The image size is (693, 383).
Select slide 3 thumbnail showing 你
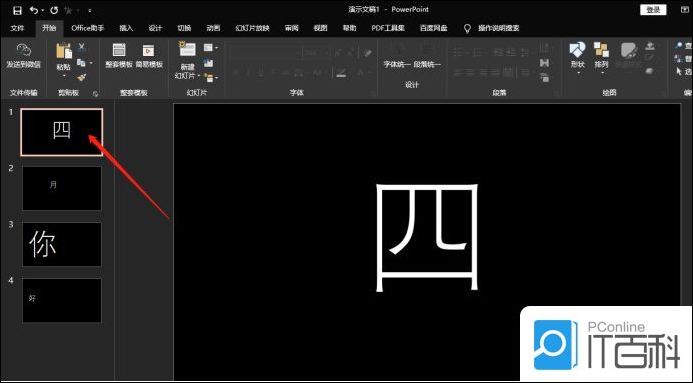click(x=62, y=244)
